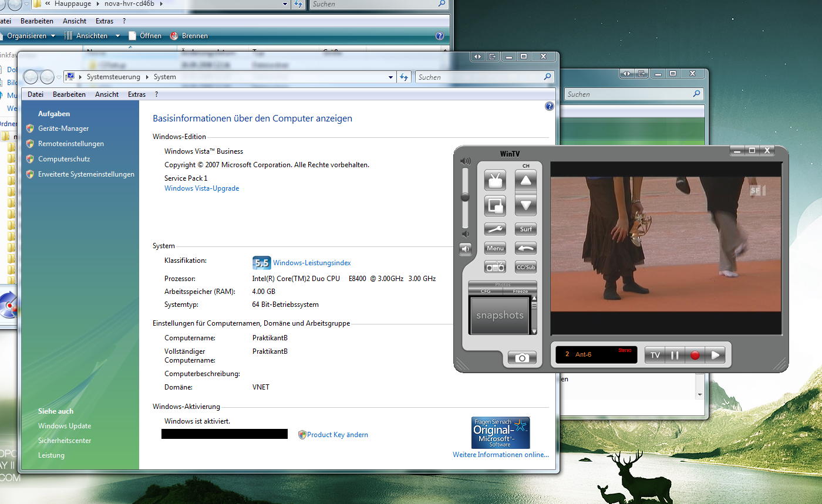The height and width of the screenshot is (504, 822).
Task: Open the Extras menu in System window
Action: click(x=136, y=94)
